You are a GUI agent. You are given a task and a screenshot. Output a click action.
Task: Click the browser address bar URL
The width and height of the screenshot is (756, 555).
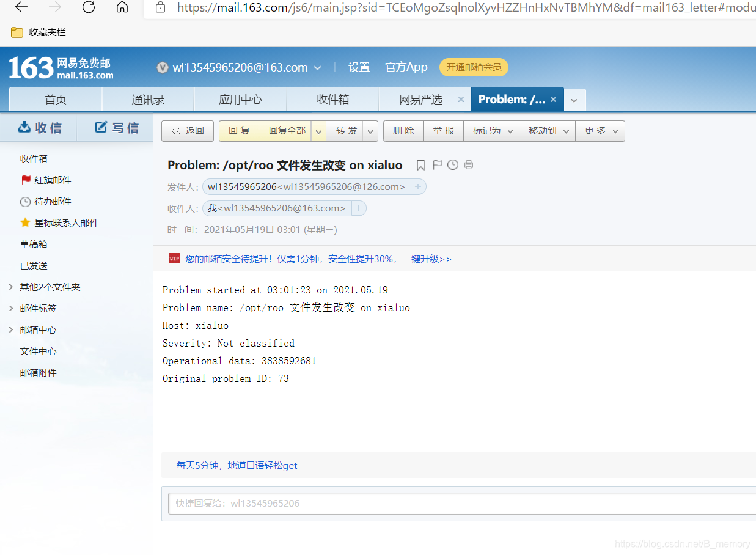[467, 7]
